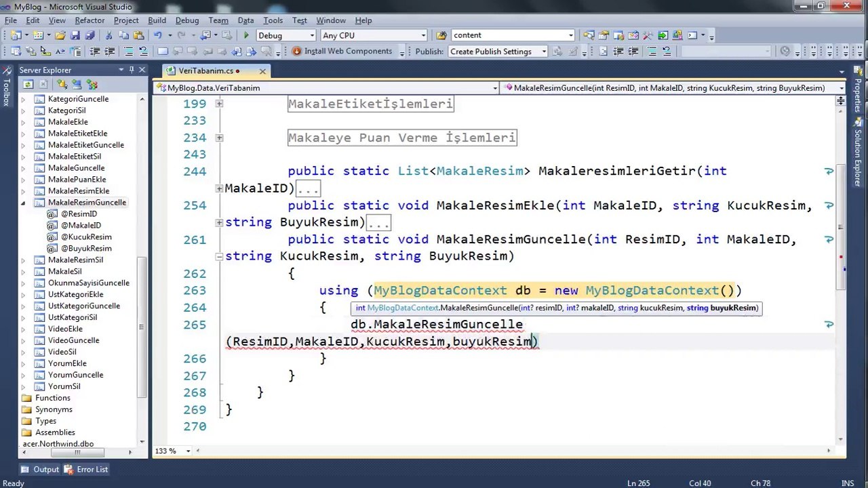Screen dimensions: 868x488
Task: Click the Comment Out Lines icon
Action: [x=128, y=52]
